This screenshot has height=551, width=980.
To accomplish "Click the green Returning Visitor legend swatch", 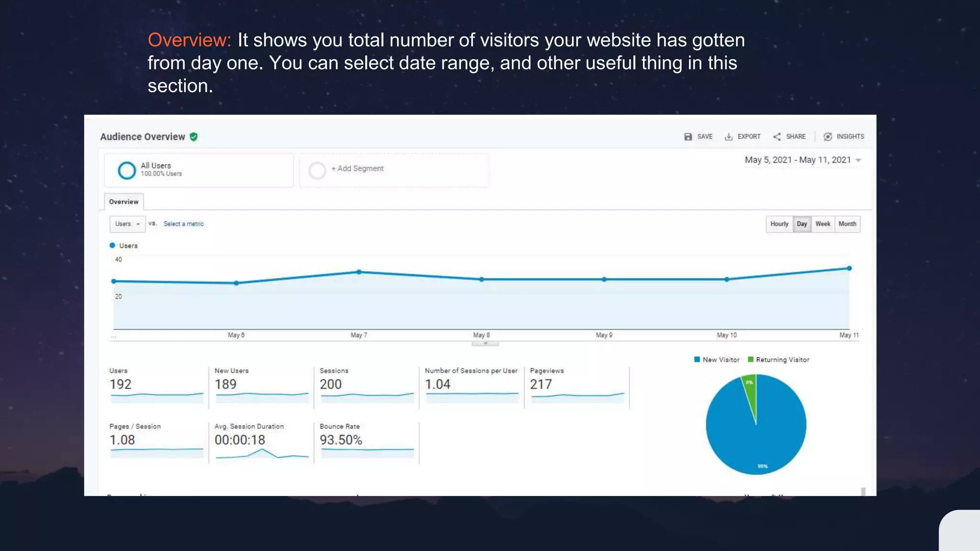I will click(751, 360).
